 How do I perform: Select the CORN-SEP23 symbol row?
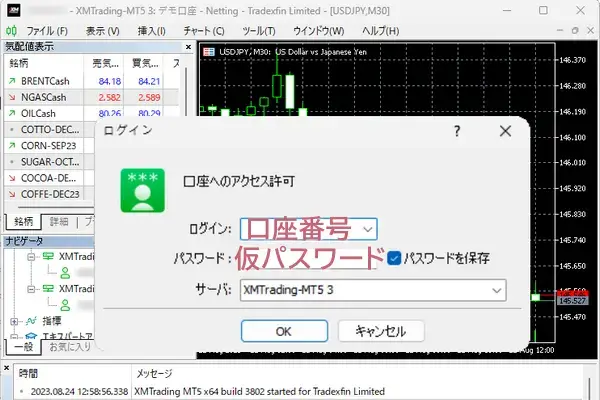(x=49, y=145)
